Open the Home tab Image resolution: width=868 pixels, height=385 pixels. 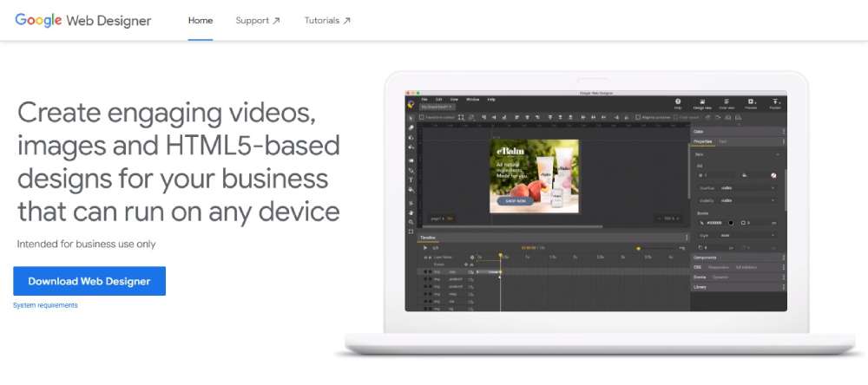[x=201, y=21]
